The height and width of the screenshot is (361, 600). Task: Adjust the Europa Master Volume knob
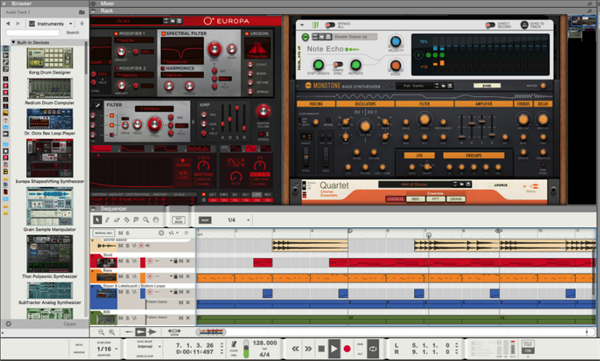click(263, 111)
